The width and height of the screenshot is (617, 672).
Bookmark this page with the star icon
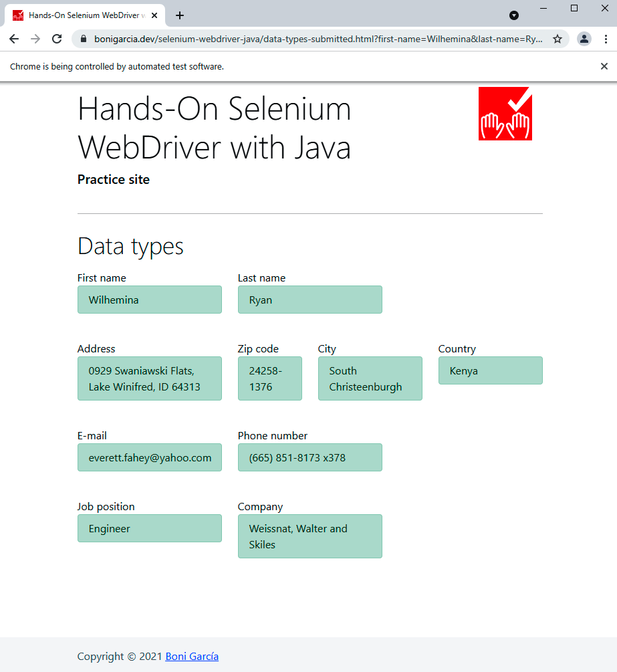558,39
